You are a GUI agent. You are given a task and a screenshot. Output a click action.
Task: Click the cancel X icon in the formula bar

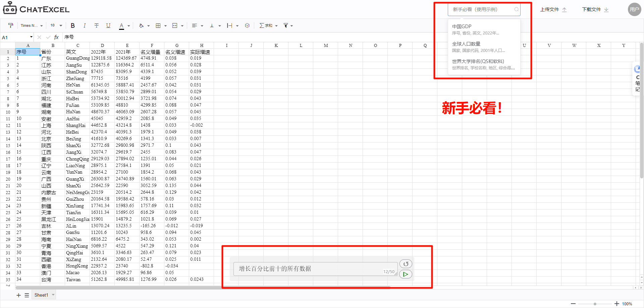tap(39, 37)
